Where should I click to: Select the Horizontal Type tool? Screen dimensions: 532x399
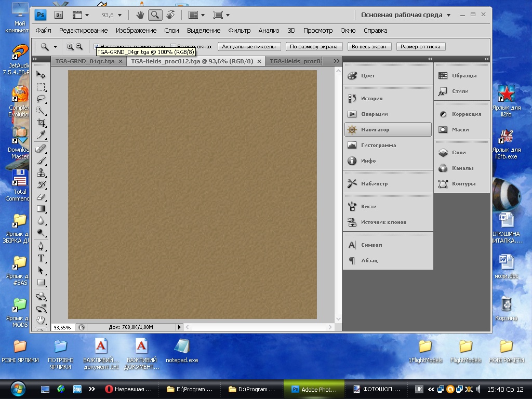tap(41, 258)
